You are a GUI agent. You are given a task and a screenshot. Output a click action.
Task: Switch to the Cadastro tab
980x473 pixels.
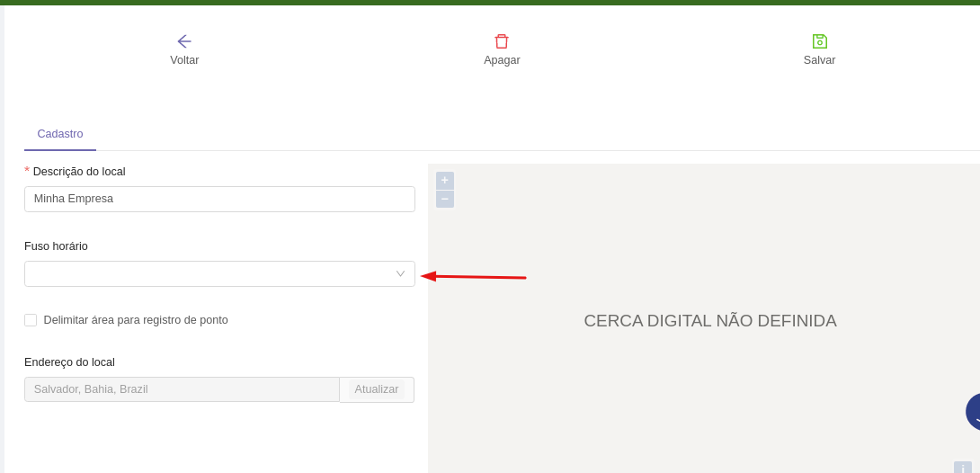click(x=60, y=134)
